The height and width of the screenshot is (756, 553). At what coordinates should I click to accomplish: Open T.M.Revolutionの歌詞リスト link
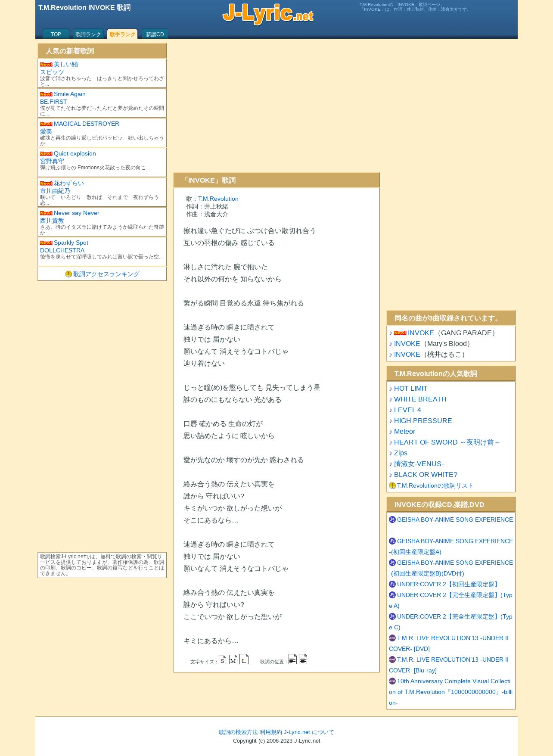point(435,485)
